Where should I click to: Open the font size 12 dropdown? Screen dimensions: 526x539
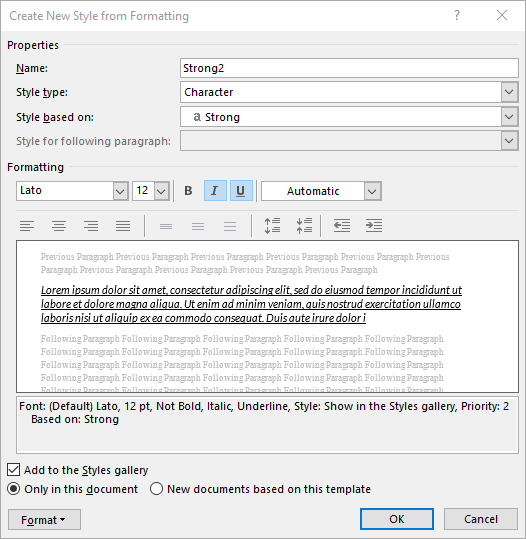click(162, 191)
